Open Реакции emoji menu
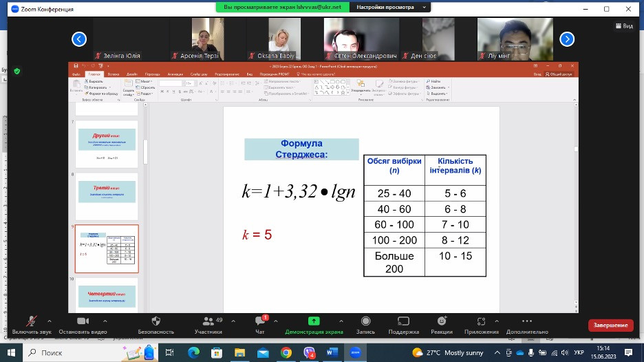The width and height of the screenshot is (644, 362). 442,325
